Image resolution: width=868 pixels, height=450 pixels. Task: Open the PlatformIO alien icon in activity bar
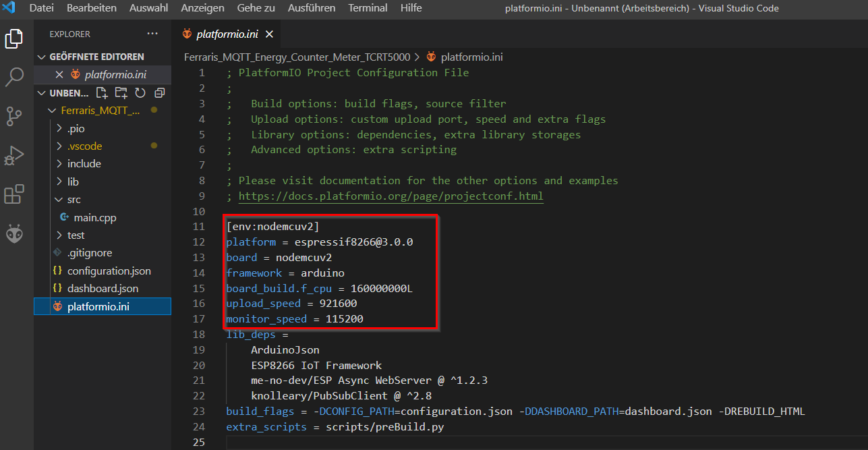click(x=14, y=233)
